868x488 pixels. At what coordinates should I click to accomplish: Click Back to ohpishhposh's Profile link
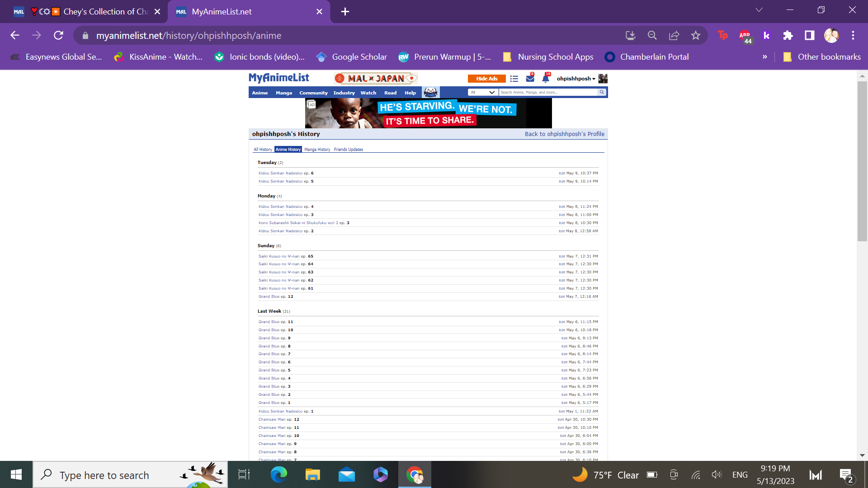(565, 134)
